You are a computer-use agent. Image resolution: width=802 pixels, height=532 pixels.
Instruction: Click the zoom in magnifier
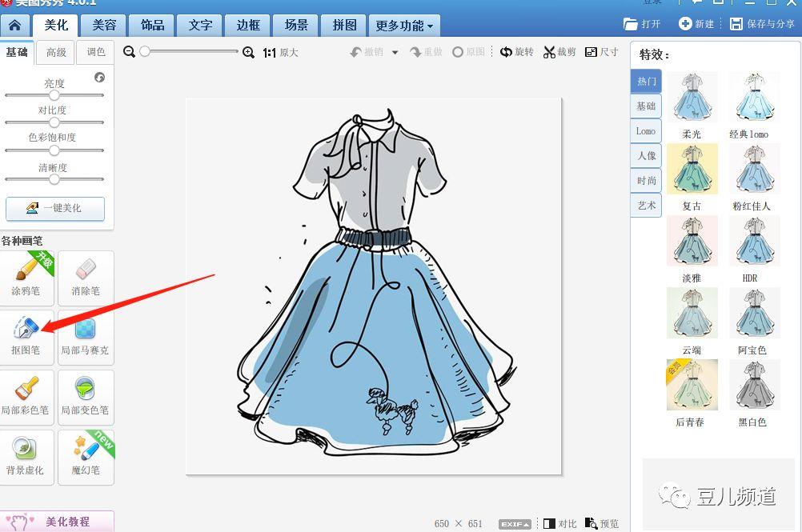coord(248,52)
